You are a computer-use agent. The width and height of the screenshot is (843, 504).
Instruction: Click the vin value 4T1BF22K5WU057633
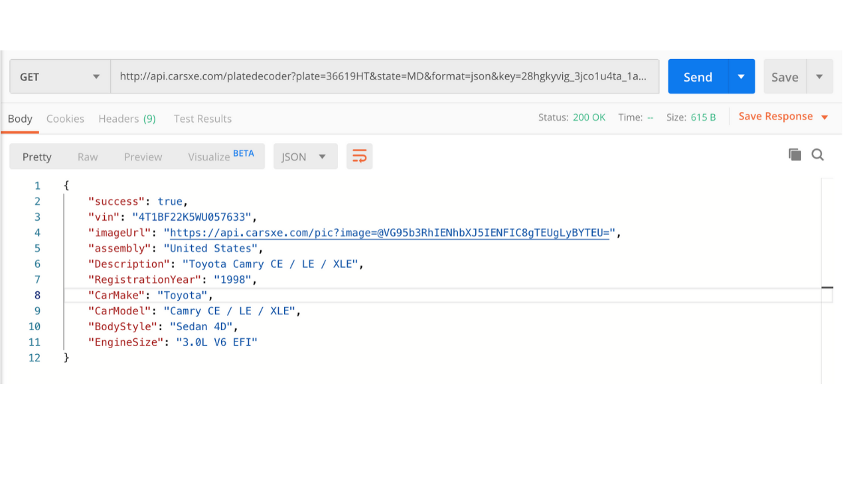click(x=193, y=217)
